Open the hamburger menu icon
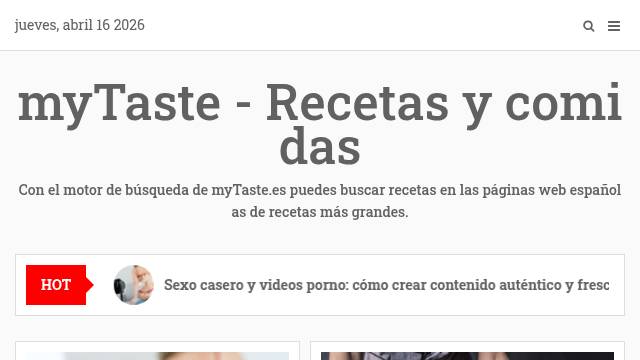 (613, 26)
